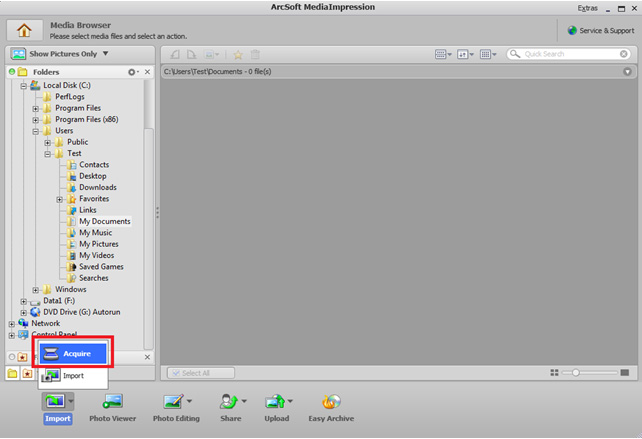Click the Share icon

coord(229,402)
